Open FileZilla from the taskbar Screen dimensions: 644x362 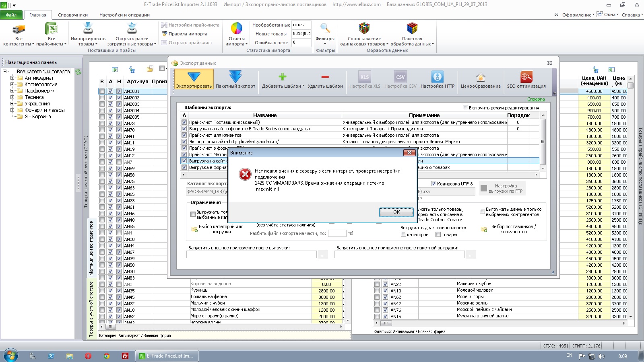pos(125,356)
